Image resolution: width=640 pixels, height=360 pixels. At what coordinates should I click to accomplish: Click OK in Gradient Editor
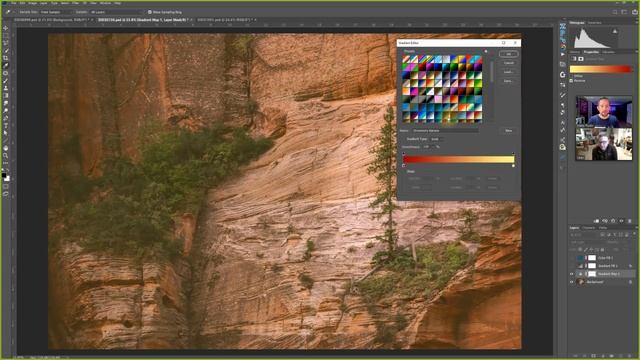pyautogui.click(x=509, y=54)
